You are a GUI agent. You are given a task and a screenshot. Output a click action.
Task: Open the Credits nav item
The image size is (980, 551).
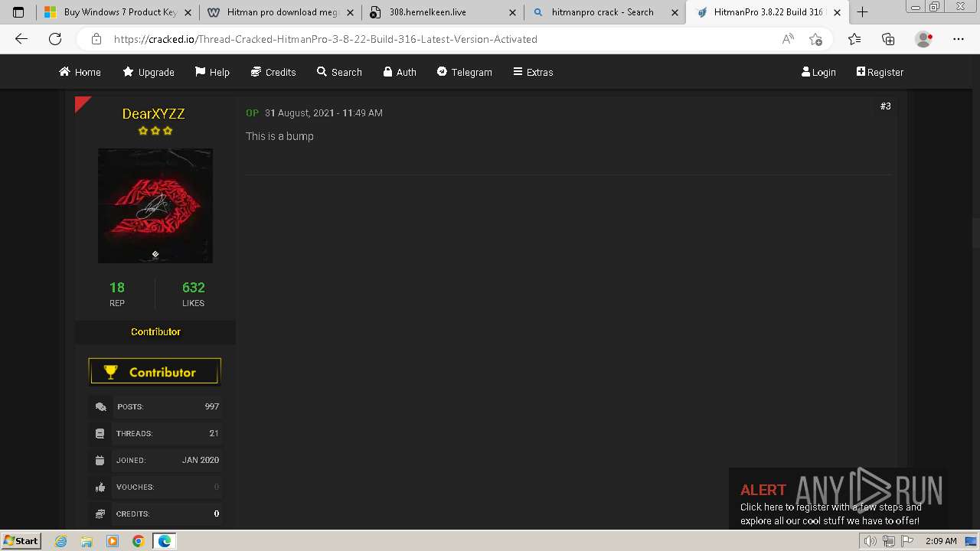273,72
